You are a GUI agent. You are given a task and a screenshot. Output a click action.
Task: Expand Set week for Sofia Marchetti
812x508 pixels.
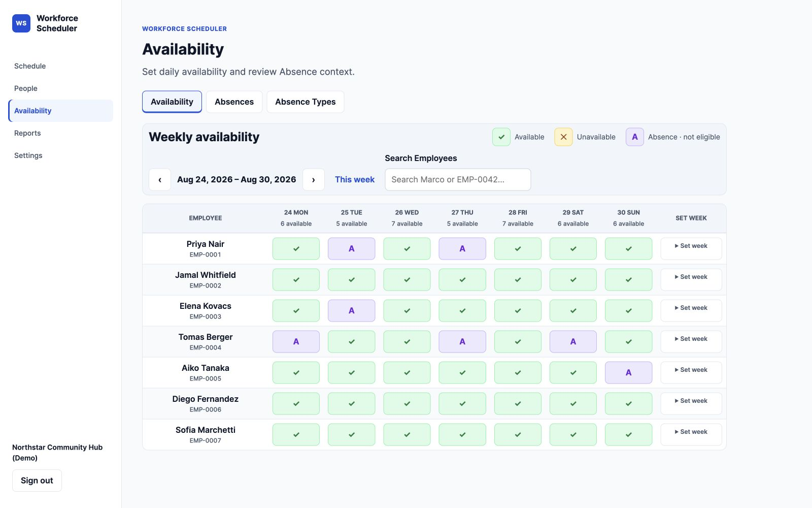(x=691, y=435)
